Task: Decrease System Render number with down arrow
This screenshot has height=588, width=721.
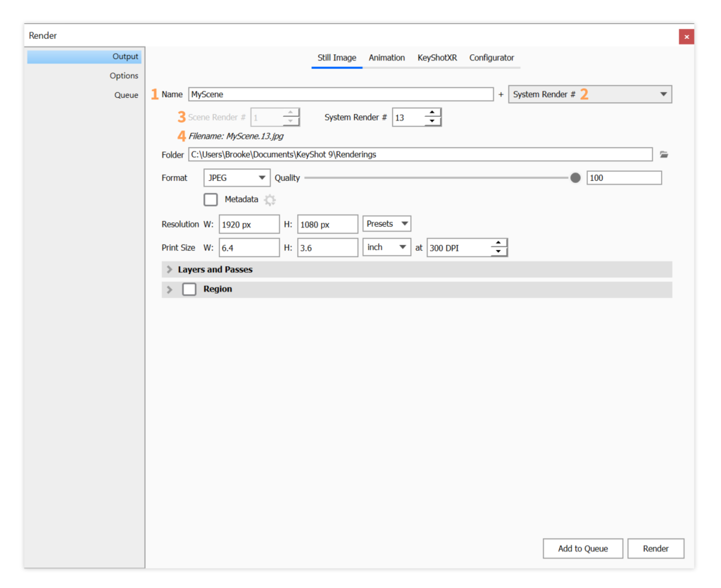Action: point(432,121)
